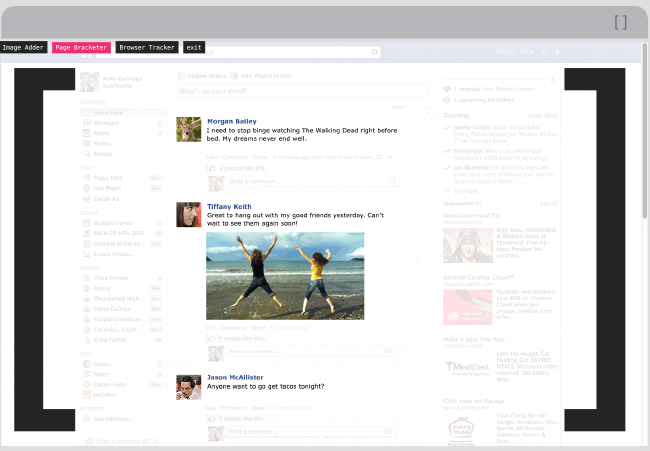Image resolution: width=650 pixels, height=451 pixels.
Task: Click the Events calendar icon in the sidebar
Action: click(87, 133)
